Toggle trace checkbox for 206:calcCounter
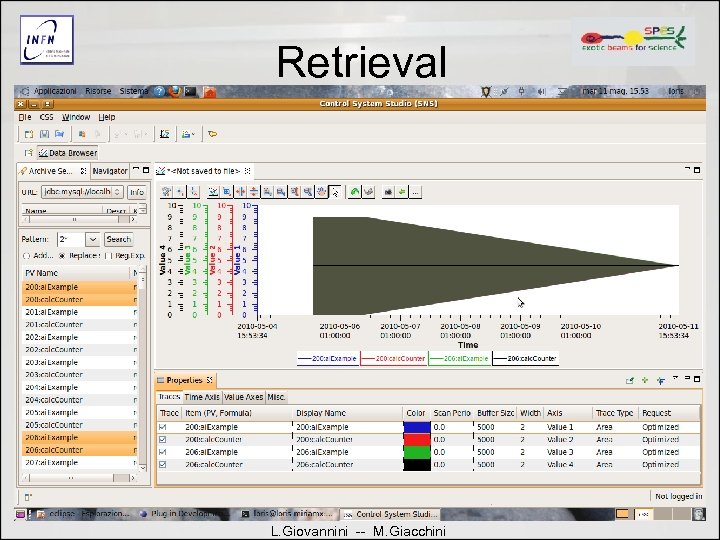Screen dimensions: 720x540 (163, 464)
